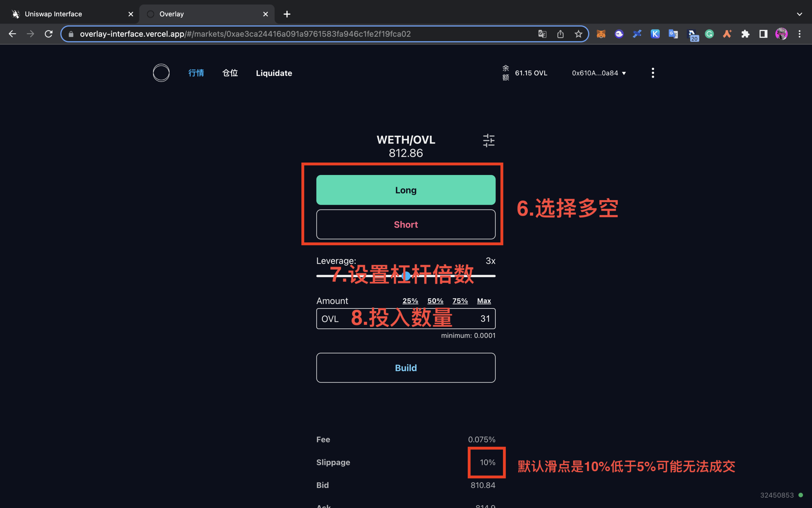812x508 pixels.
Task: Open the purple round extension icon
Action: pyautogui.click(x=619, y=34)
